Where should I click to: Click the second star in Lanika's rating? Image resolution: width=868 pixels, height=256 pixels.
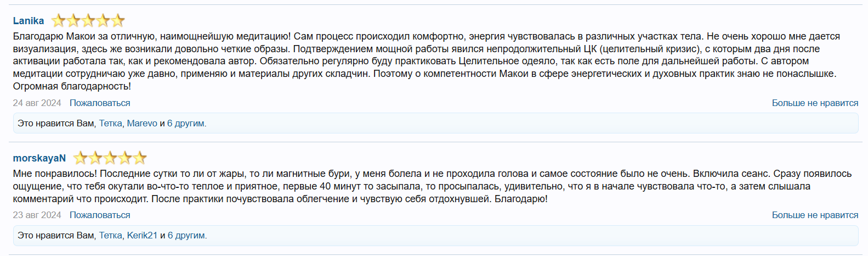point(73,21)
